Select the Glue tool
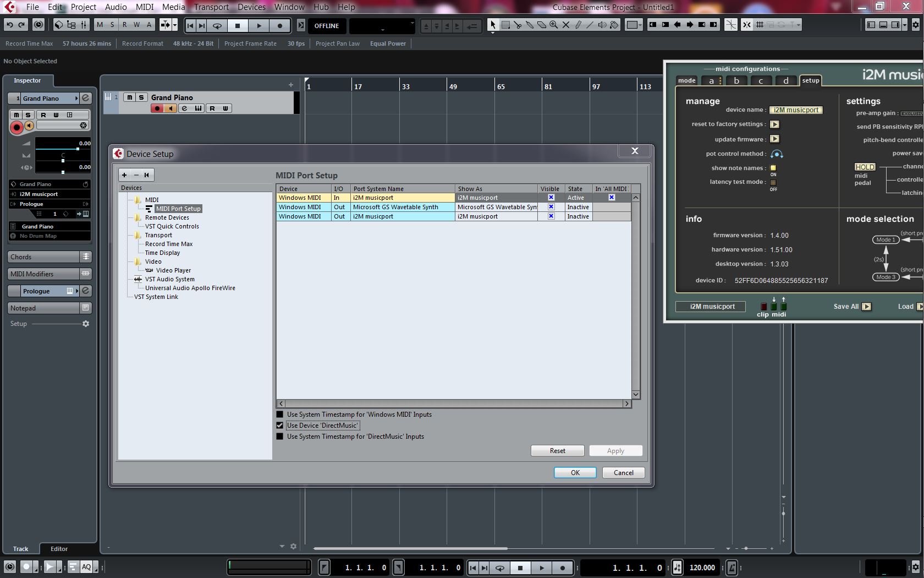924x578 pixels. (530, 25)
